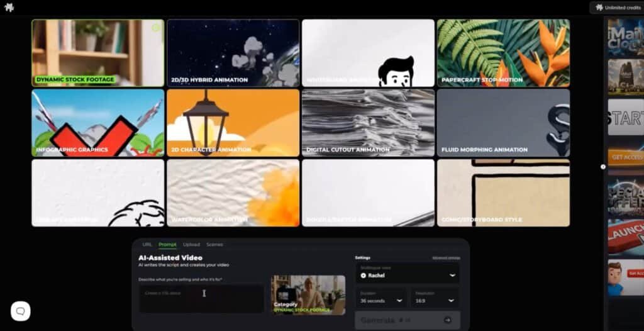The image size is (644, 331).
Task: Click the Generate button
Action: 408,320
